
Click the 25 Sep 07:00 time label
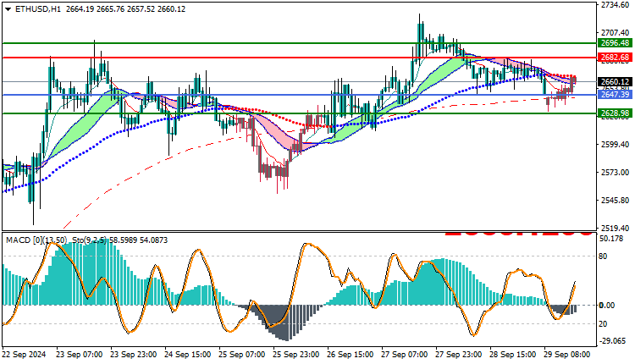click(x=242, y=355)
